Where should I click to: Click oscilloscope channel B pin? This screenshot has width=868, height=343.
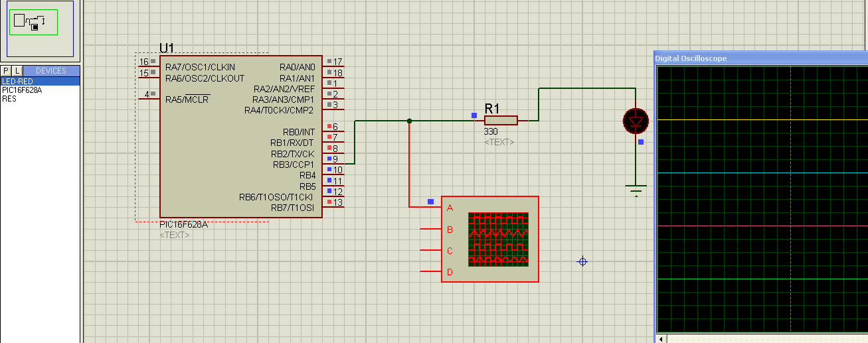point(431,229)
